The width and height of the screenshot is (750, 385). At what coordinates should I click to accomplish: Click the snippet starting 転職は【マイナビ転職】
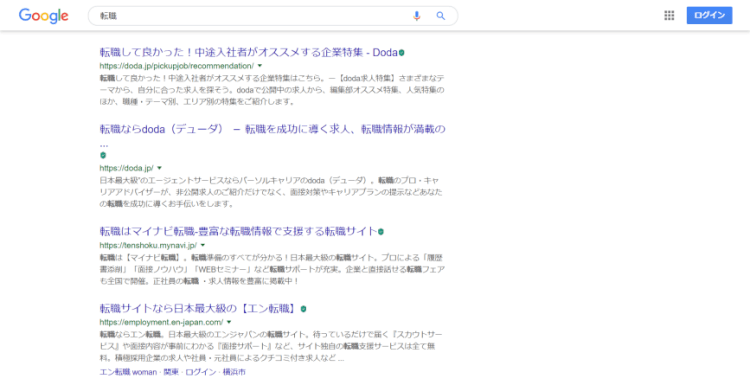pyautogui.click(x=272, y=269)
